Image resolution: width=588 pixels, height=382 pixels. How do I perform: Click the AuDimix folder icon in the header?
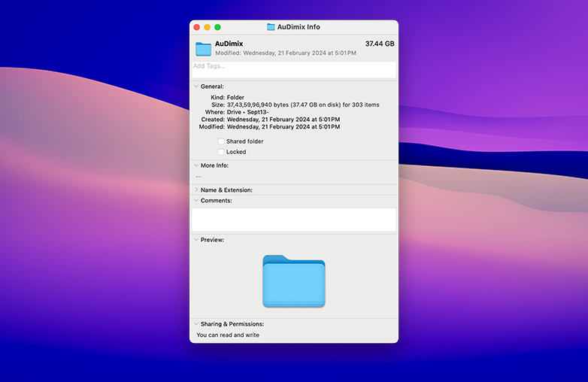pos(203,49)
